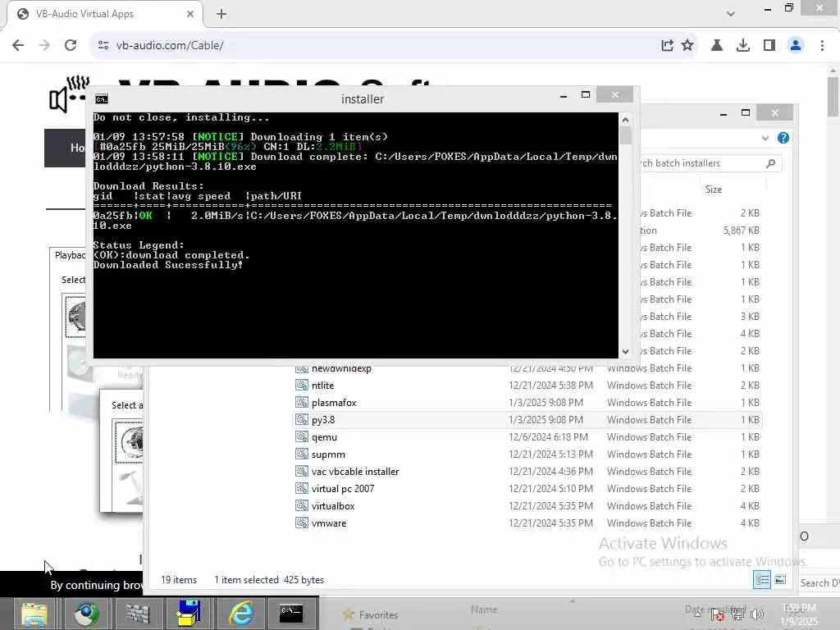The width and height of the screenshot is (840, 630).
Task: Sort files by Size column header
Action: click(714, 189)
